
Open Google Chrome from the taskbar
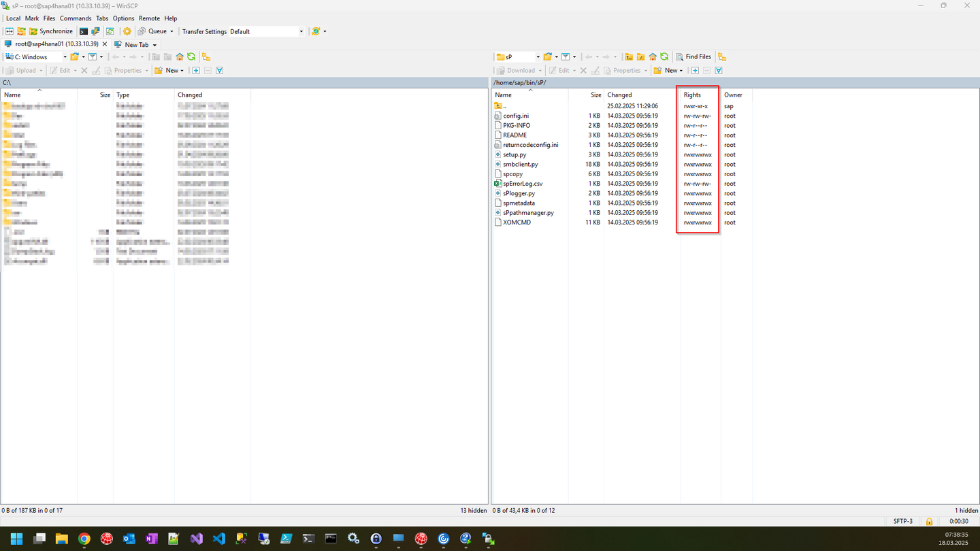point(84,539)
